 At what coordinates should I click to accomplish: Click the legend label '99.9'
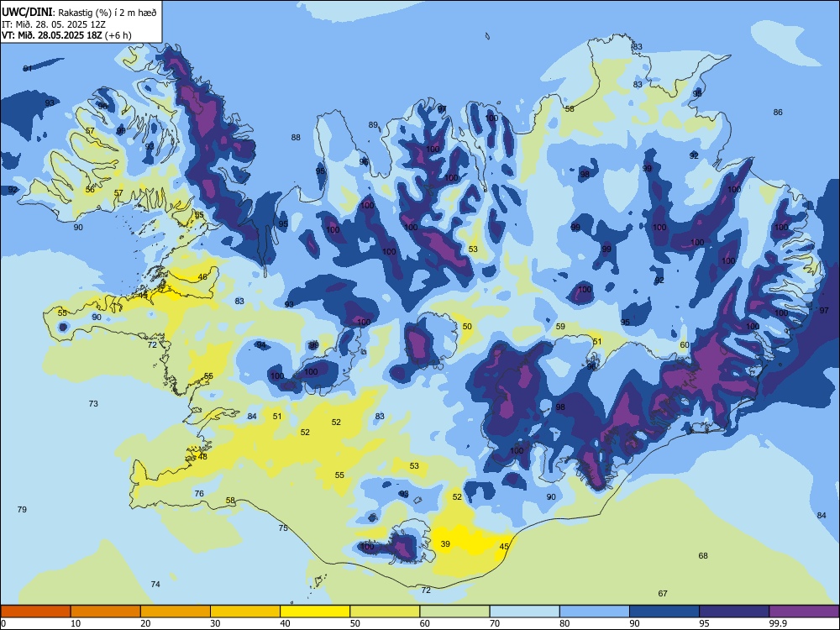click(778, 623)
